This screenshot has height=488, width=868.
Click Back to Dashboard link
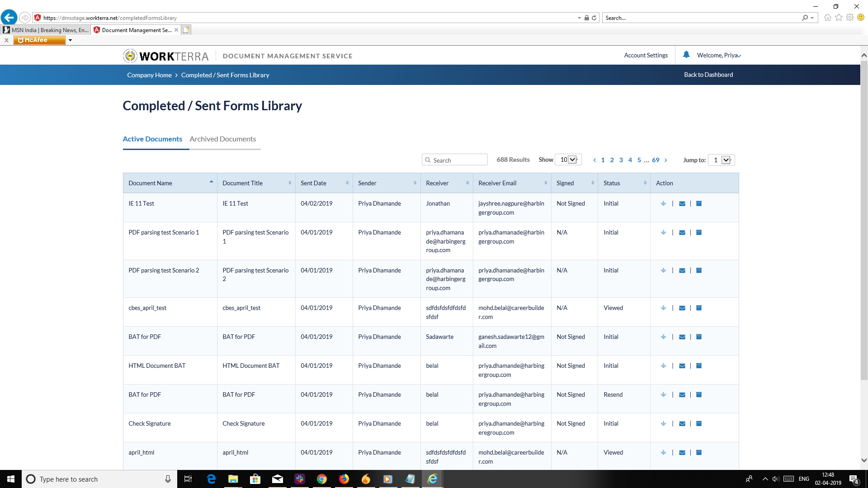708,75
